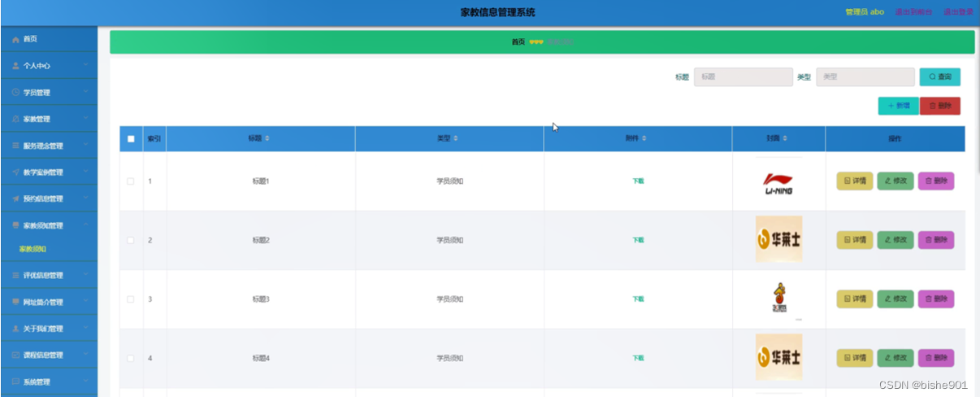Click 下载 link in row 标题3
The width and height of the screenshot is (980, 397).
(x=638, y=299)
